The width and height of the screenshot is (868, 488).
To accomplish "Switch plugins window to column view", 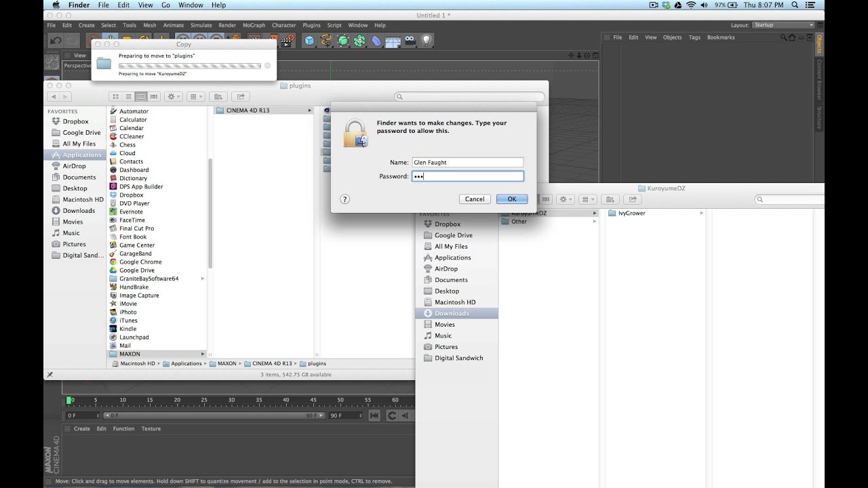I will click(x=141, y=97).
